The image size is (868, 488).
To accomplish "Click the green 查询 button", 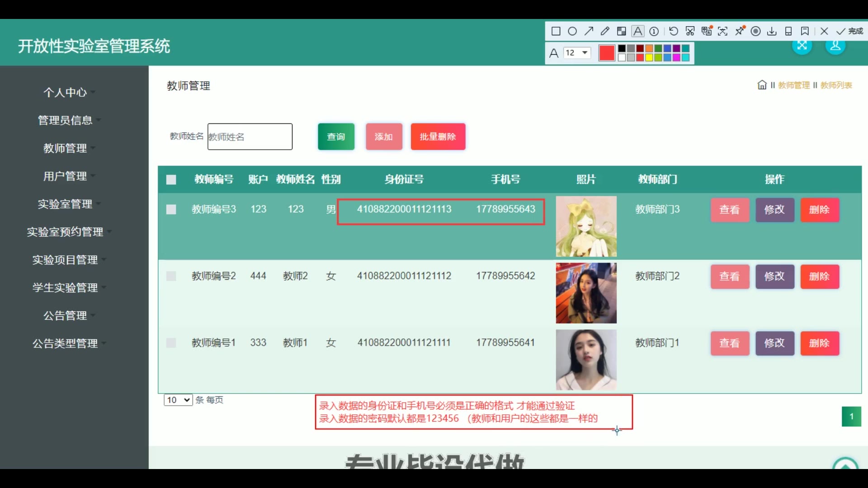I will pos(336,136).
